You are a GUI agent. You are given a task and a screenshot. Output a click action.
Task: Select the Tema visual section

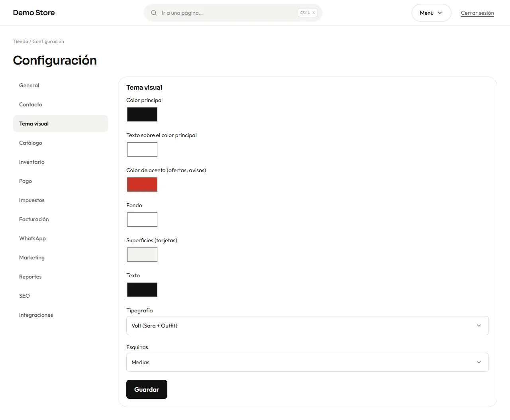(61, 124)
